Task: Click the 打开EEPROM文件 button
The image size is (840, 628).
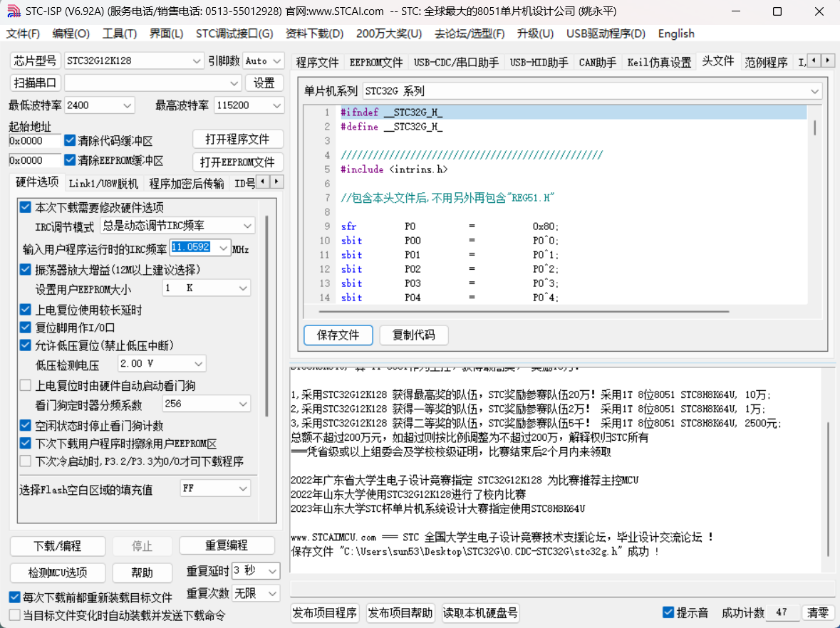Action: tap(237, 162)
